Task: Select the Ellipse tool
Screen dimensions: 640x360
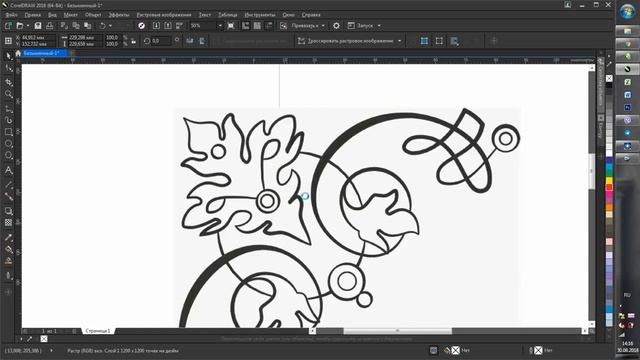Action: point(9,144)
